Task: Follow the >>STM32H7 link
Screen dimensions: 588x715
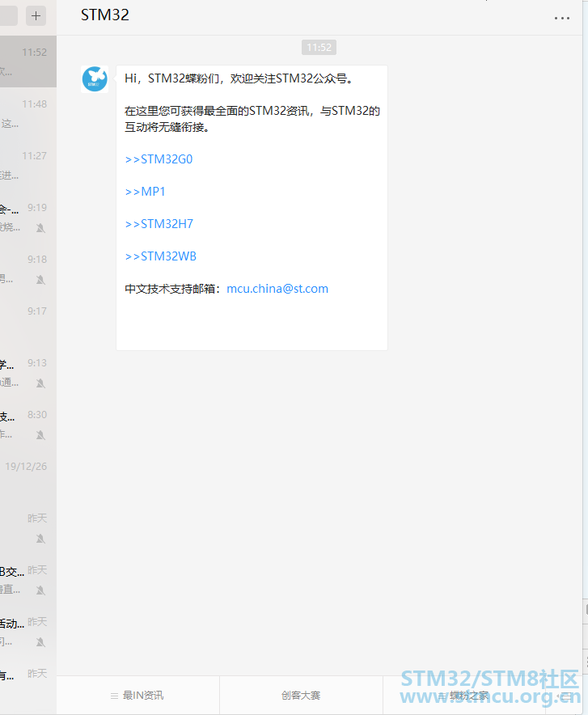Action: click(159, 224)
